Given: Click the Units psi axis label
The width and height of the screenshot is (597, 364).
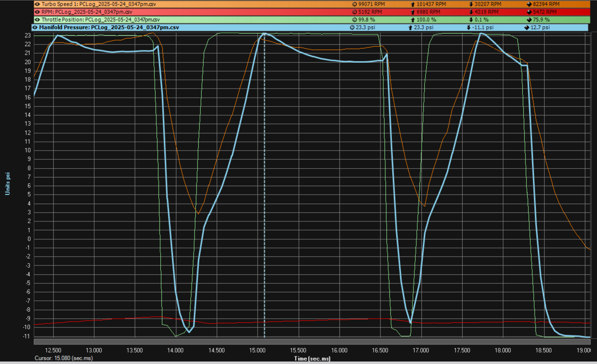Looking at the screenshot, I should pos(7,183).
